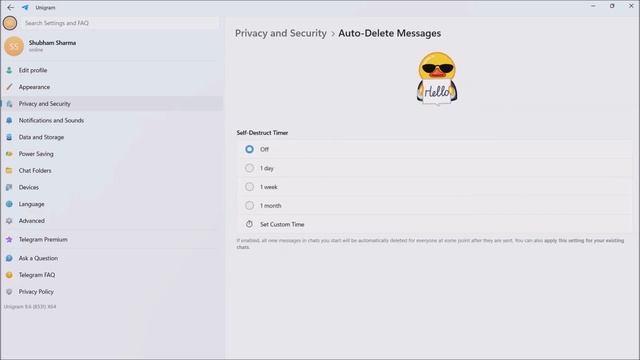640x360 pixels.
Task: Click the Language globe icon
Action: click(x=9, y=204)
